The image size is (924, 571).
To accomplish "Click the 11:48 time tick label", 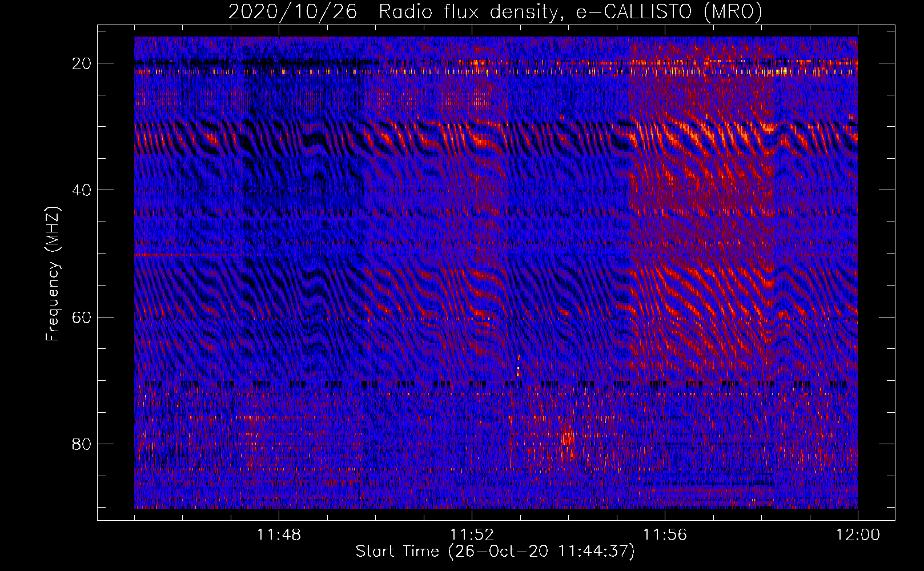I will click(x=279, y=535).
